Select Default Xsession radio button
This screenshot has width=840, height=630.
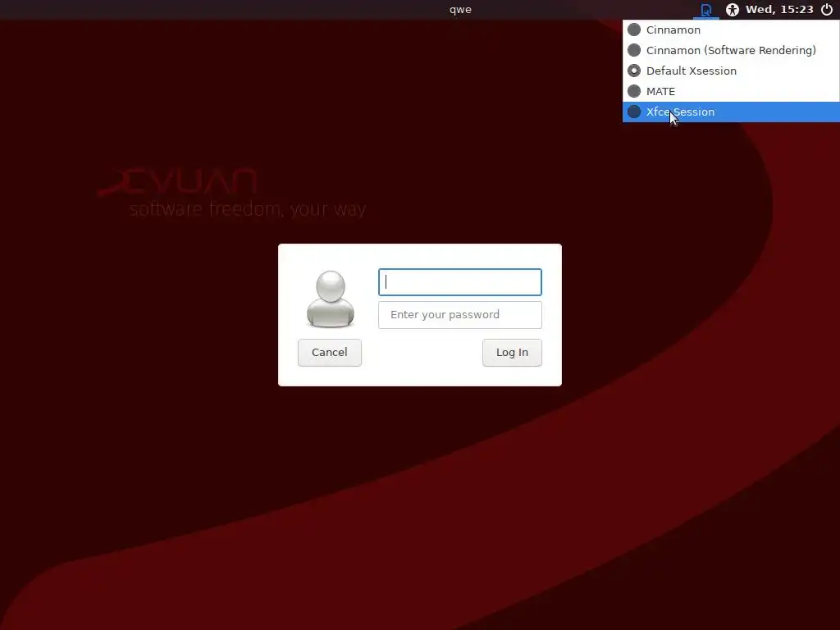coord(634,71)
